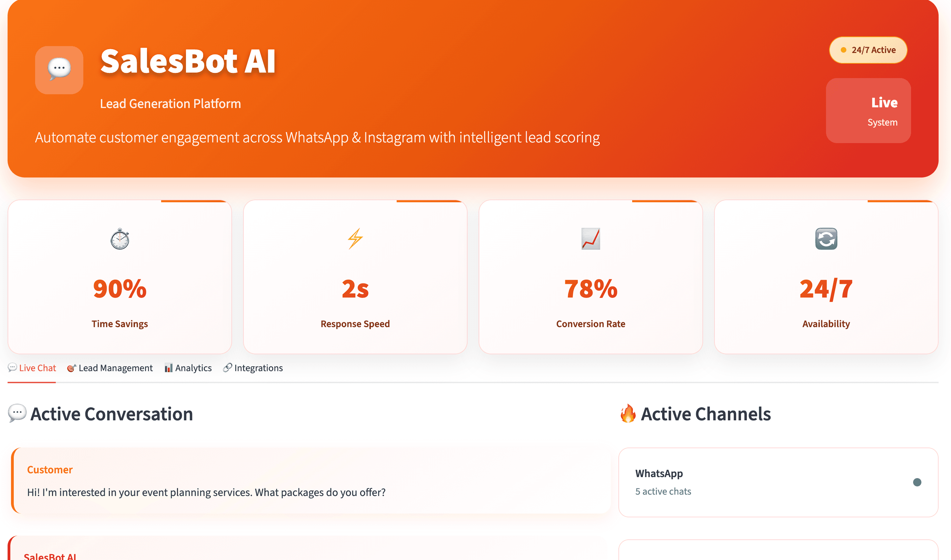The width and height of the screenshot is (951, 560).
Task: Click the 78% Conversion Rate value
Action: [590, 289]
